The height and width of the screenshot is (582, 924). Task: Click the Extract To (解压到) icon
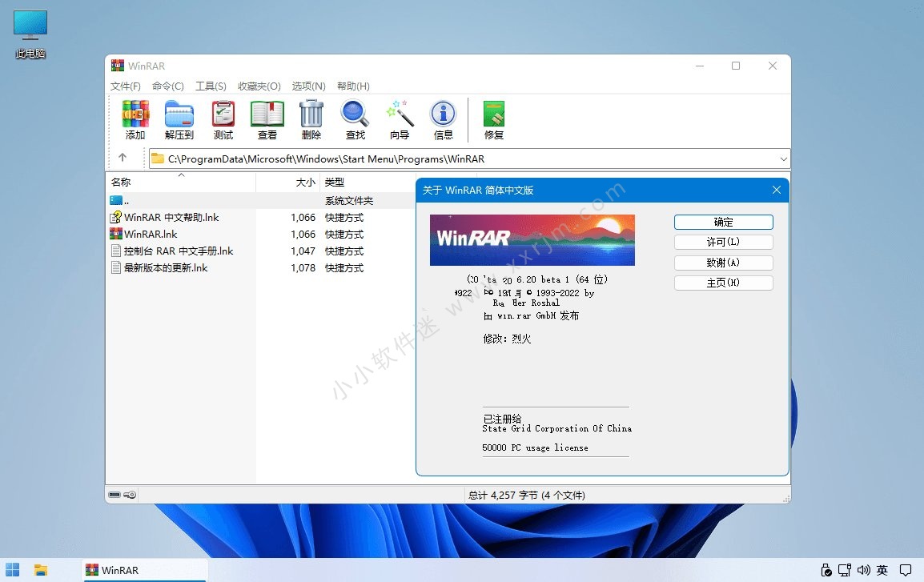click(179, 114)
